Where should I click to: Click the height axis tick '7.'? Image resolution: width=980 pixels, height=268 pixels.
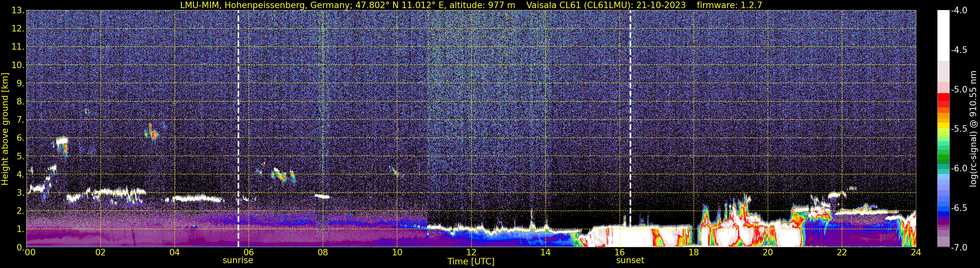[x=20, y=120]
